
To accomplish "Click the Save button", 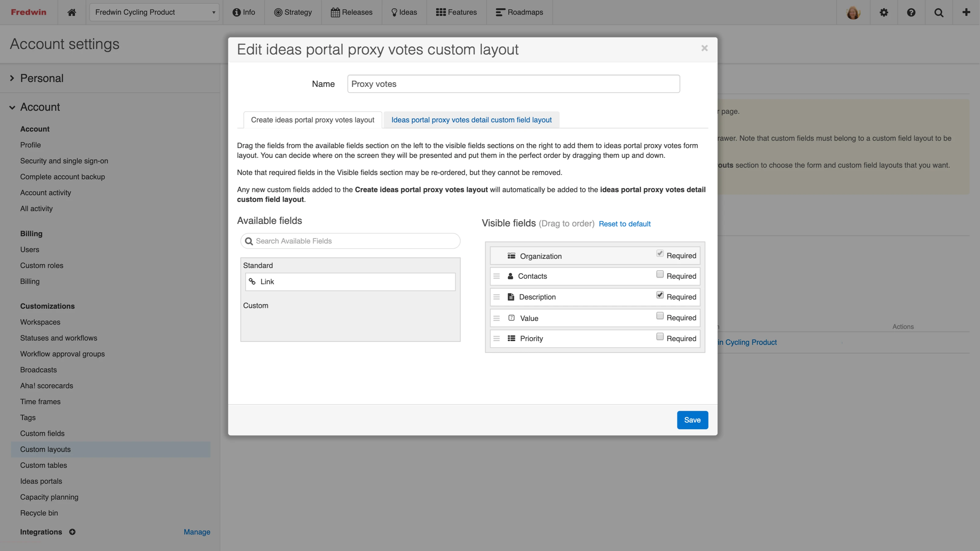I will [692, 420].
